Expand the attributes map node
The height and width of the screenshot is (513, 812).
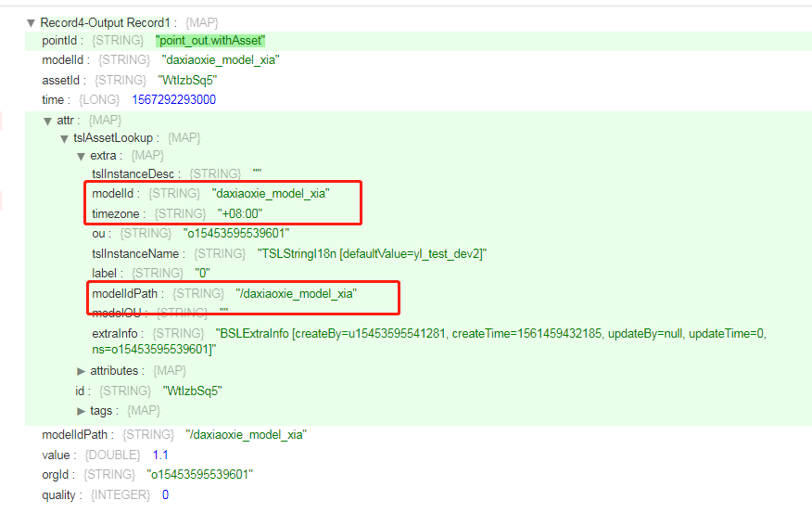pyautogui.click(x=81, y=371)
